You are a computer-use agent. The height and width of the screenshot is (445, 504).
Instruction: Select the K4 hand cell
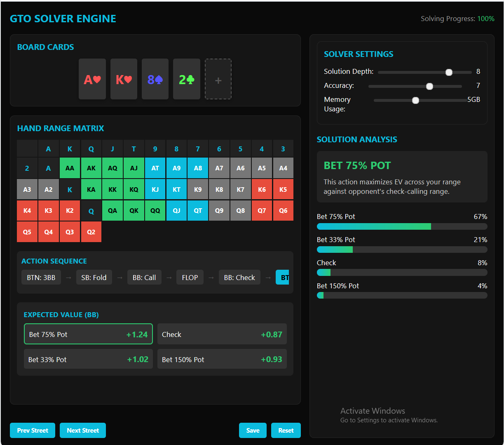click(x=27, y=210)
